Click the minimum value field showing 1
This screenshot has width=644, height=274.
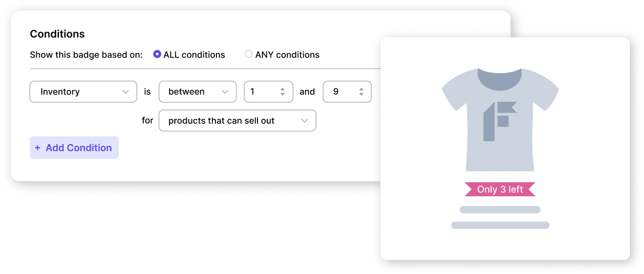[x=261, y=92]
